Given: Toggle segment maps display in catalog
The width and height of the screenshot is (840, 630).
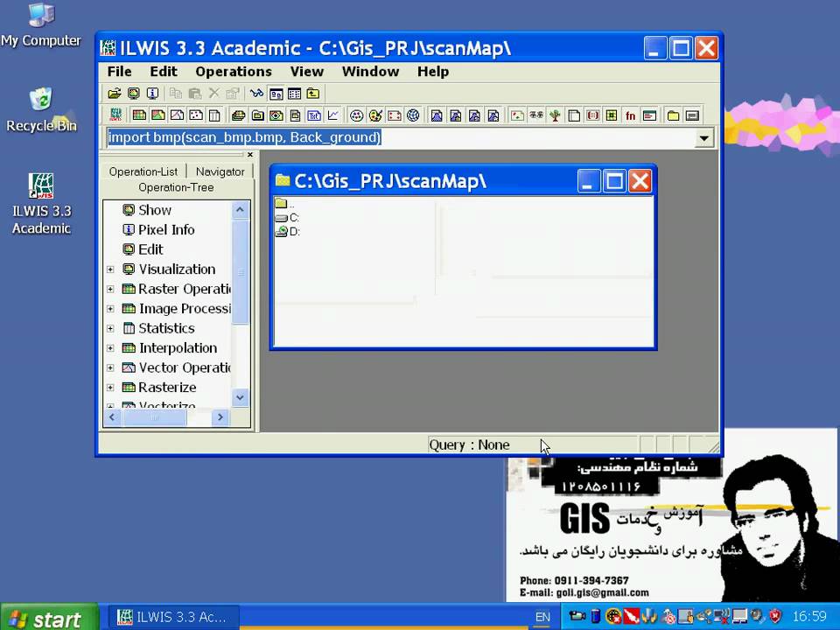Looking at the screenshot, I should (177, 115).
